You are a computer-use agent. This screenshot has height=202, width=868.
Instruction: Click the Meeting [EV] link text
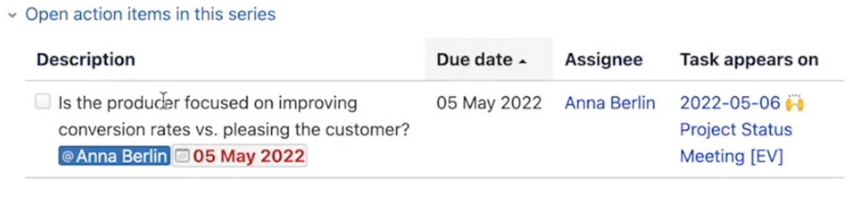[731, 156]
